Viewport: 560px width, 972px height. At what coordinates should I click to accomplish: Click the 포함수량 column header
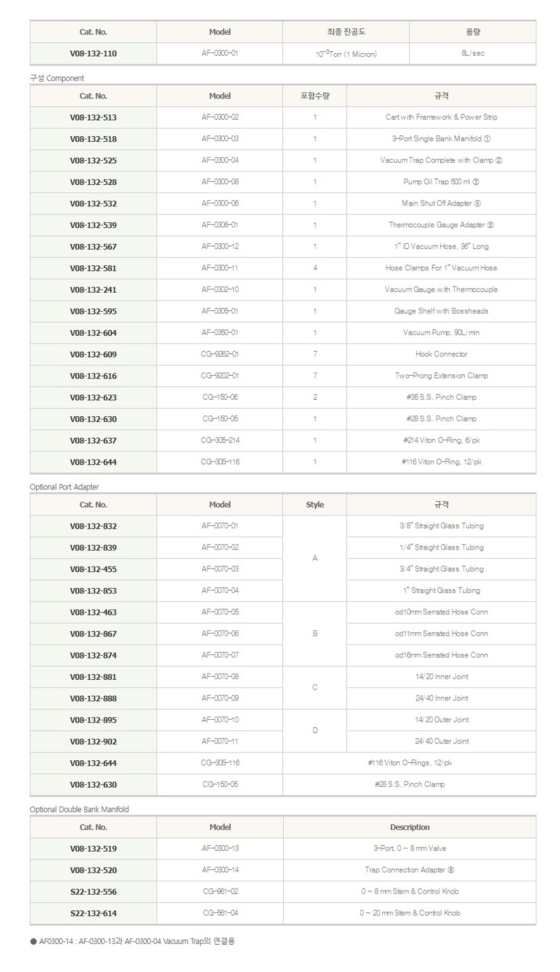315,96
